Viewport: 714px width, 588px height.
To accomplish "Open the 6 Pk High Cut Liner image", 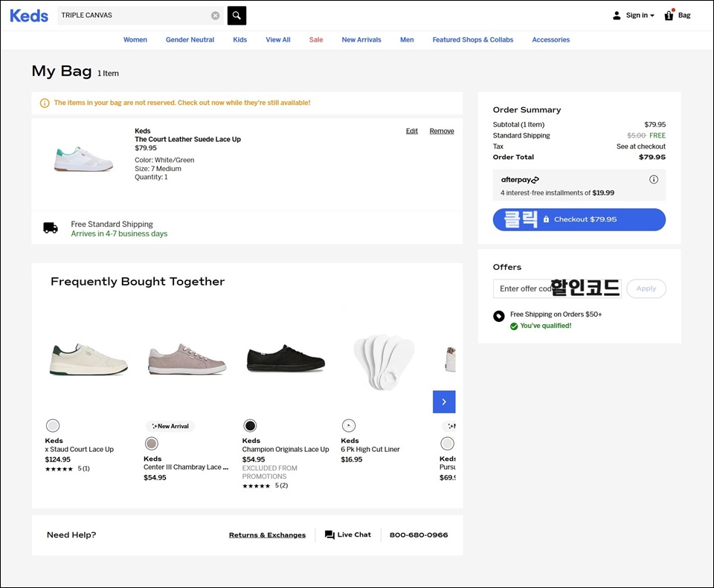I will (x=385, y=363).
